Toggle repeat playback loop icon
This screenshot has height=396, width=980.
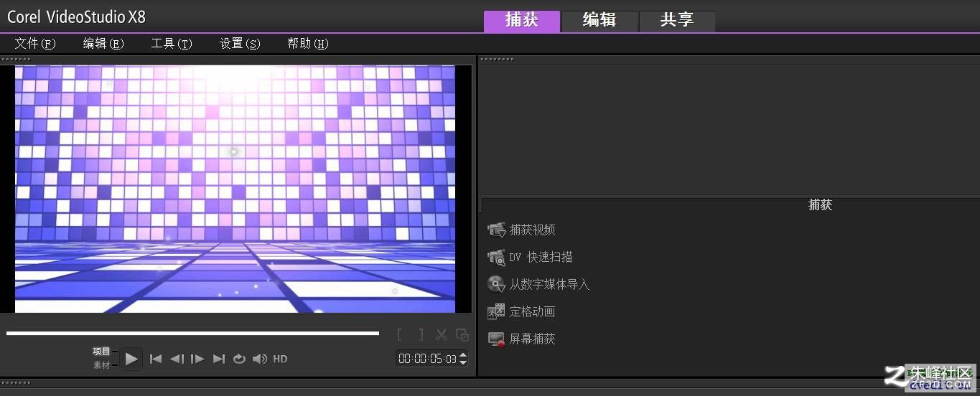[239, 359]
